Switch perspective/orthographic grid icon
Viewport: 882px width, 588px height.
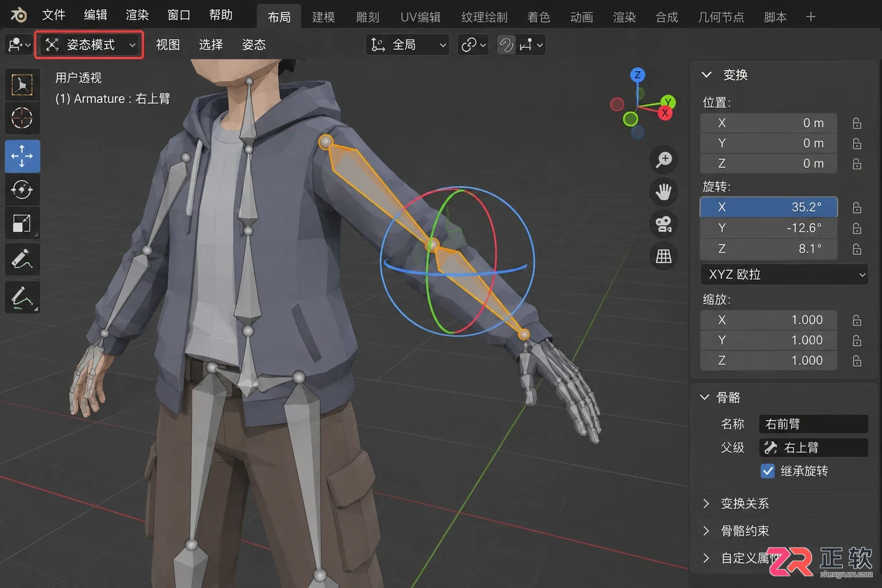click(x=664, y=256)
